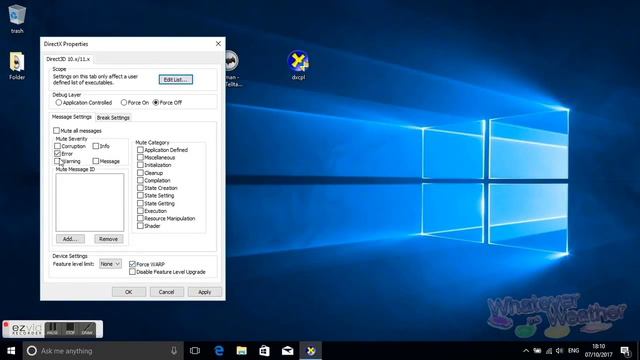Mute the State Setting category
Viewport: 640px width, 360px height.
(x=140, y=196)
